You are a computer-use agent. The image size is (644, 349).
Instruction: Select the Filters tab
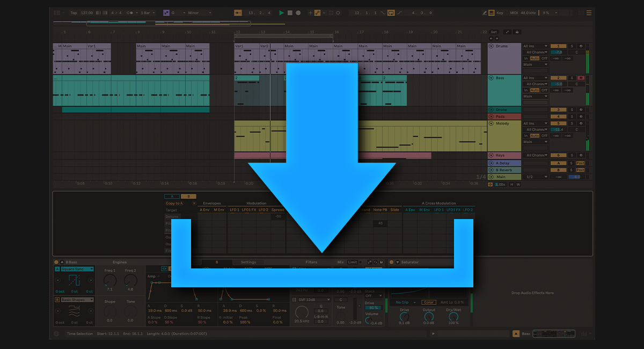coord(311,262)
